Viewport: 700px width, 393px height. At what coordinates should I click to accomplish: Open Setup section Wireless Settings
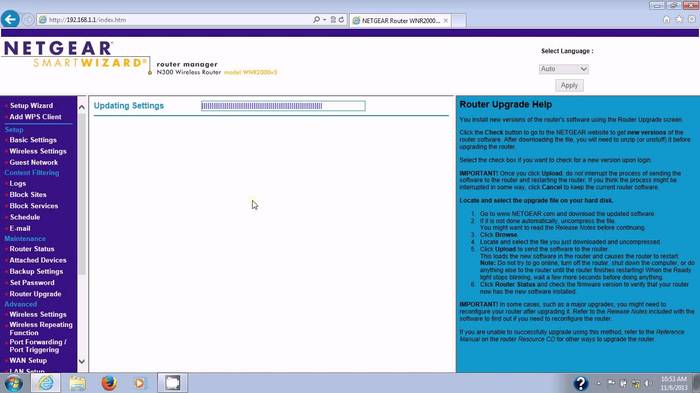pos(38,151)
